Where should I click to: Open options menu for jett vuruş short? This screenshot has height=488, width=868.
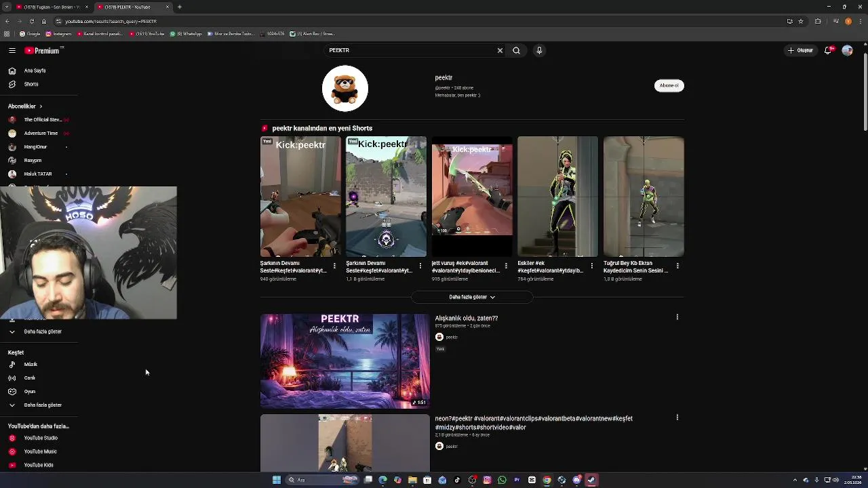click(x=506, y=266)
